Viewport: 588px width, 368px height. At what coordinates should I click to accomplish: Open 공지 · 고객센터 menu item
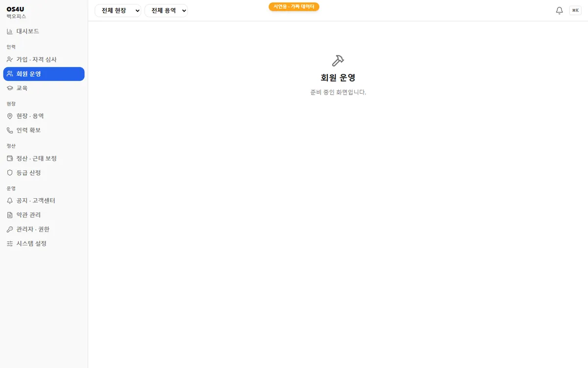44,201
